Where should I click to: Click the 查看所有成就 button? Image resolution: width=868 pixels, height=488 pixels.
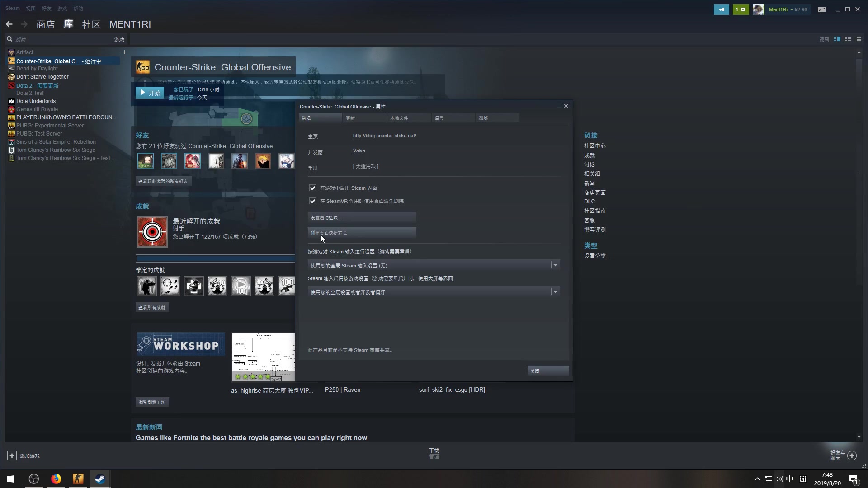tap(152, 307)
